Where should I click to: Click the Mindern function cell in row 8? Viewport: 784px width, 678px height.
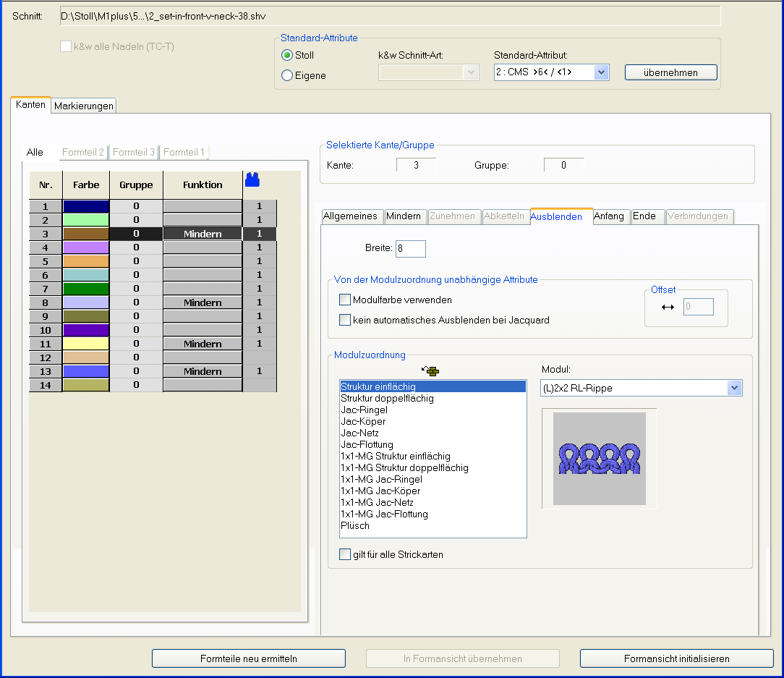click(203, 303)
